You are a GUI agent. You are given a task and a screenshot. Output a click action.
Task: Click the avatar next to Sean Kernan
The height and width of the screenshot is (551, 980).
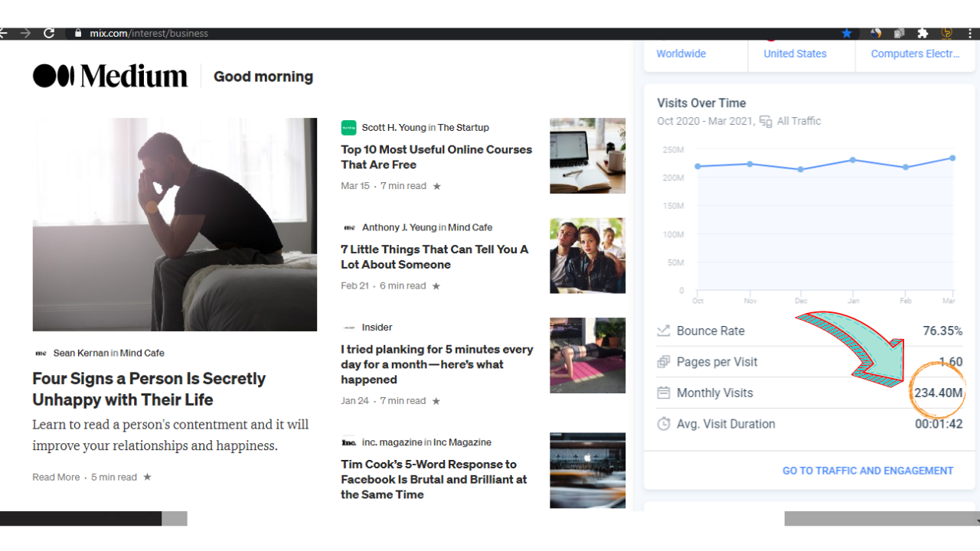pyautogui.click(x=41, y=354)
